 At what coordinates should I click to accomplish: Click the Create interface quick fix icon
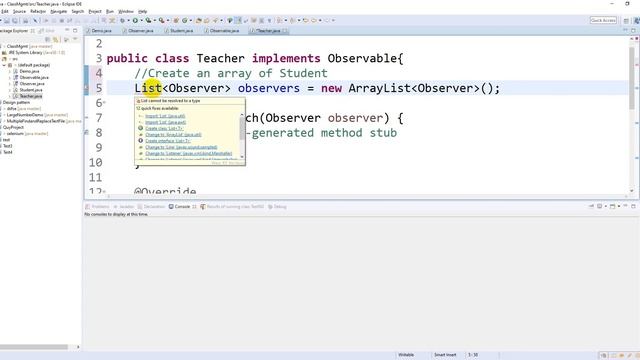140,141
